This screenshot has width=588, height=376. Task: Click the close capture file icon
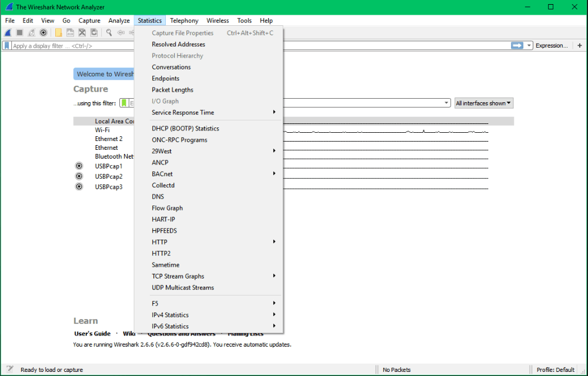point(82,33)
